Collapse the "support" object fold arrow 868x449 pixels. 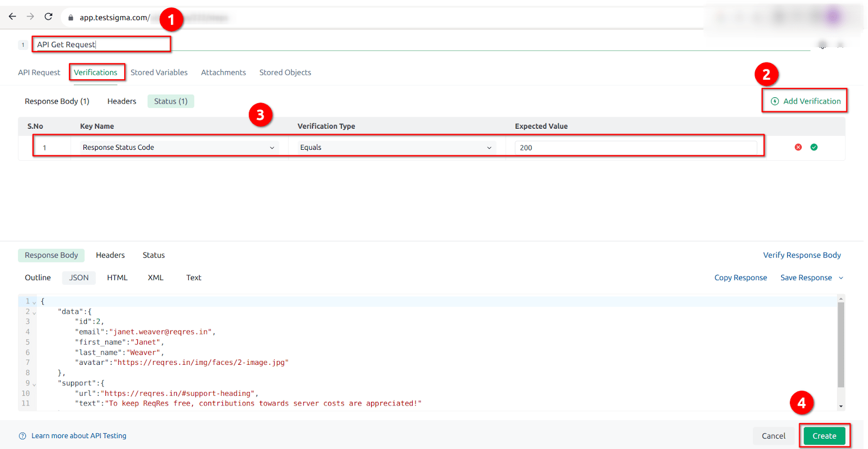[x=34, y=384]
